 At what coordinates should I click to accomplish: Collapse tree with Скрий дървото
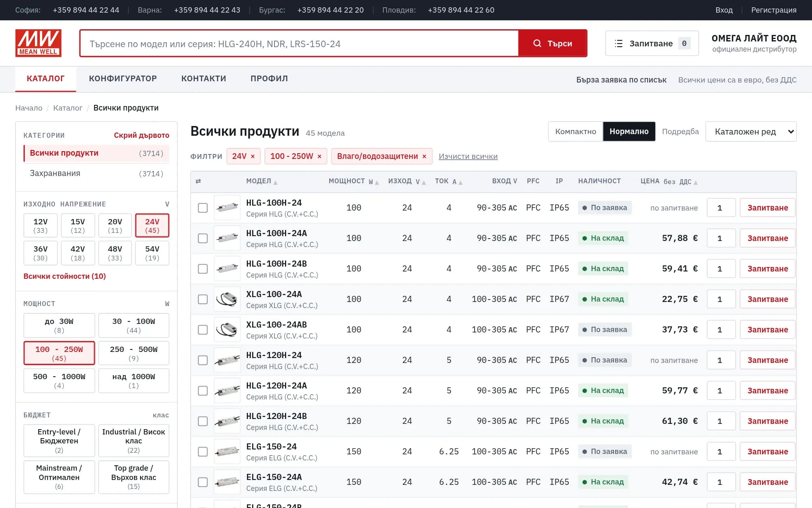pyautogui.click(x=141, y=135)
